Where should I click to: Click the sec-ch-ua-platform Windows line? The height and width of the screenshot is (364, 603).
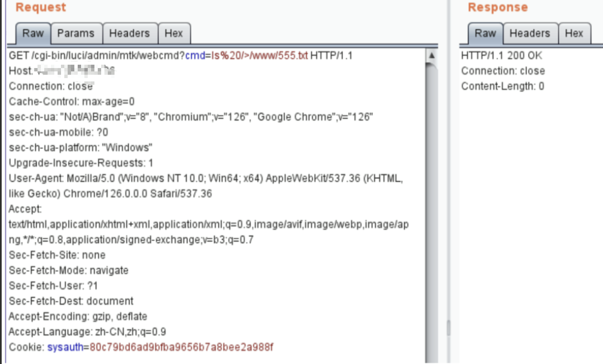point(81,148)
